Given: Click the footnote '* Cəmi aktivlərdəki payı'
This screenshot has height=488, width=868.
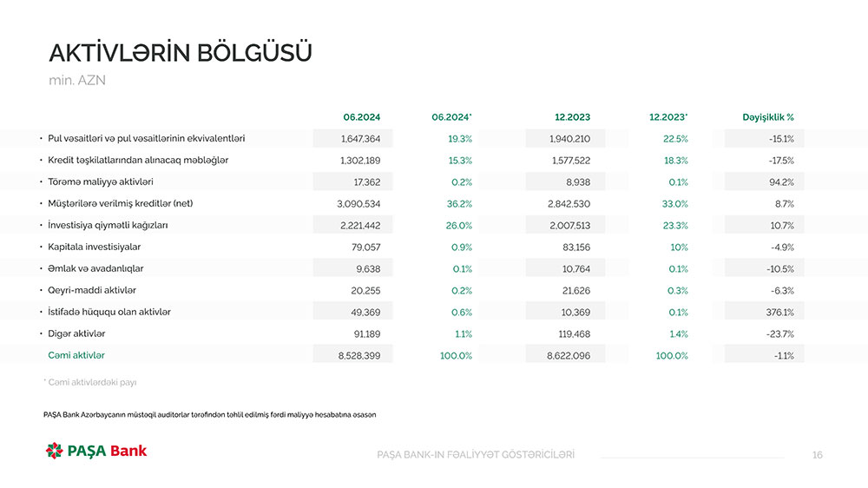Looking at the screenshot, I should 89,382.
